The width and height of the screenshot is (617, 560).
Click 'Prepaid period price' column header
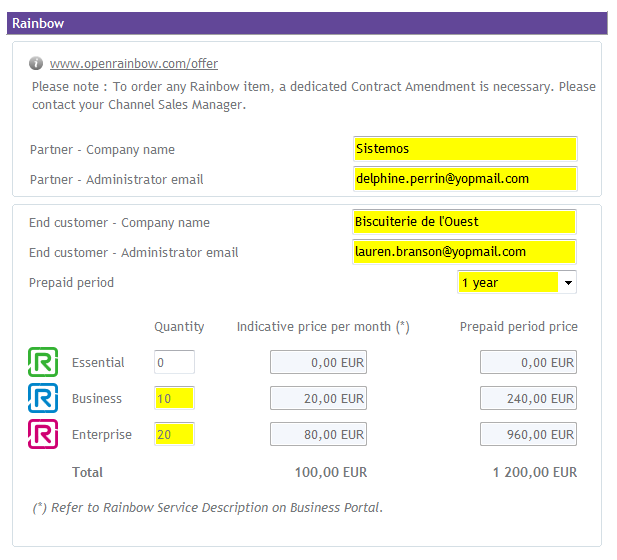pos(519,327)
